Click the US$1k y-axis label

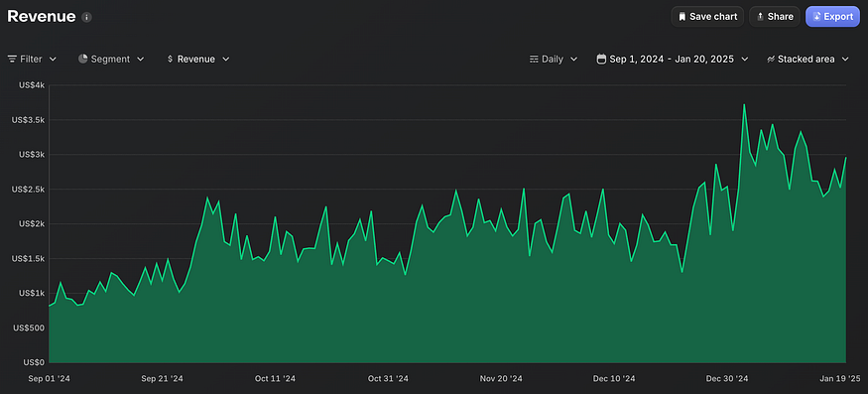pyautogui.click(x=31, y=293)
